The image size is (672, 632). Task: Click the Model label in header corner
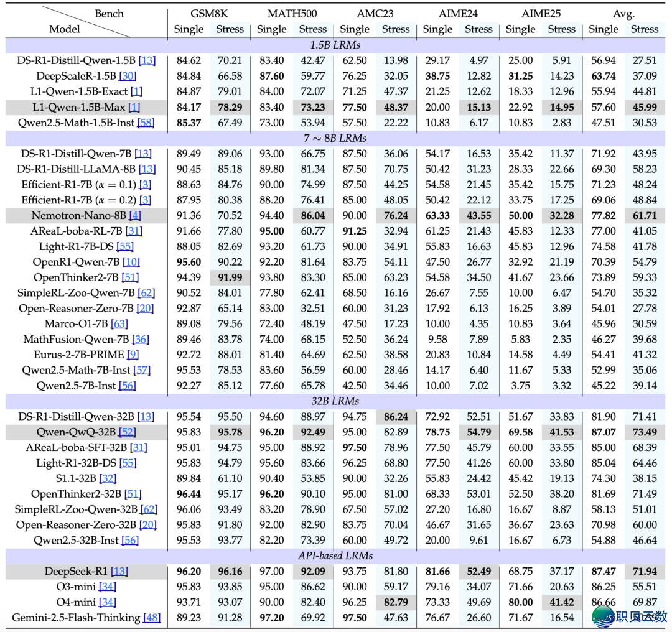pos(64,29)
